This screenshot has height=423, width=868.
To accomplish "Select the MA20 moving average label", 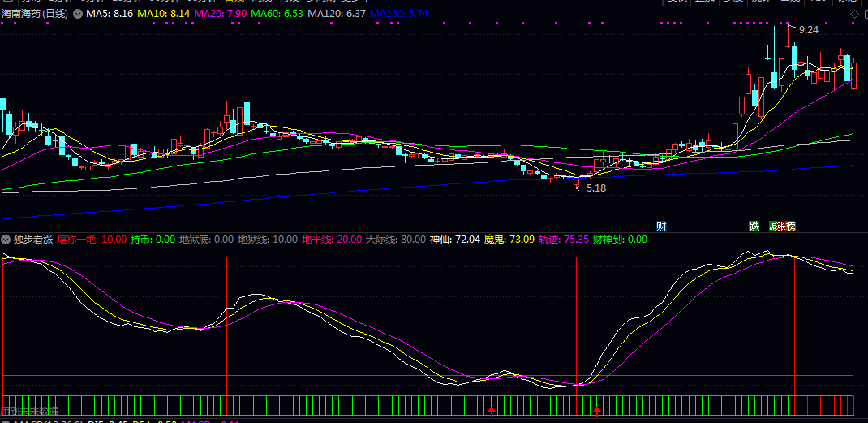I will coord(221,15).
